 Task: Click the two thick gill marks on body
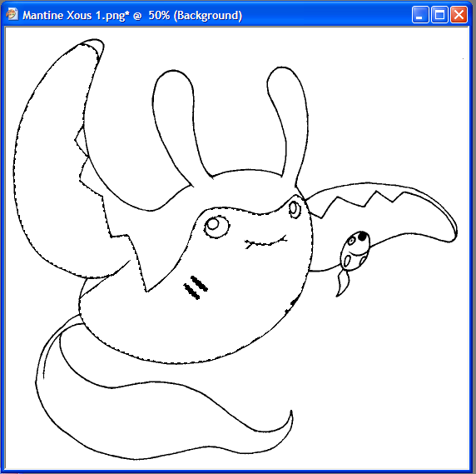(196, 287)
